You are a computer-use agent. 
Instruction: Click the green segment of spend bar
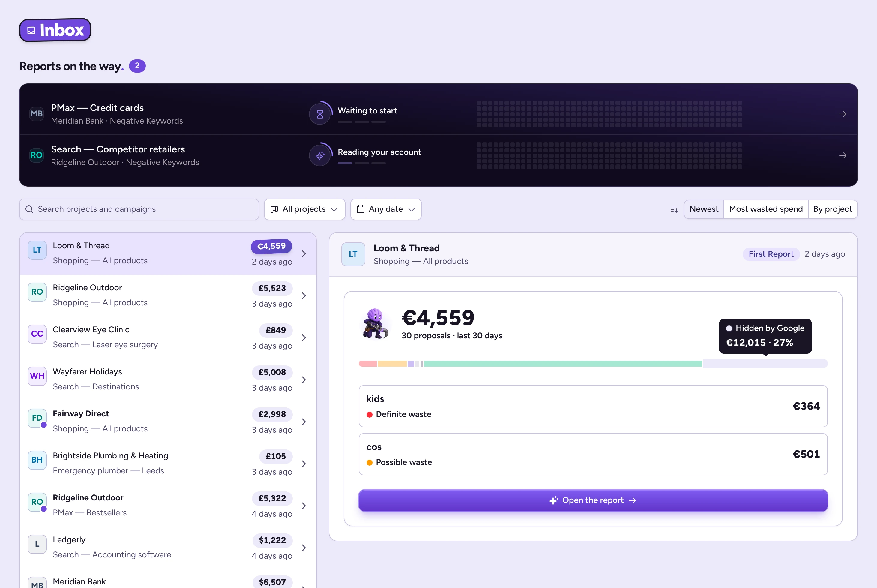[563, 363]
